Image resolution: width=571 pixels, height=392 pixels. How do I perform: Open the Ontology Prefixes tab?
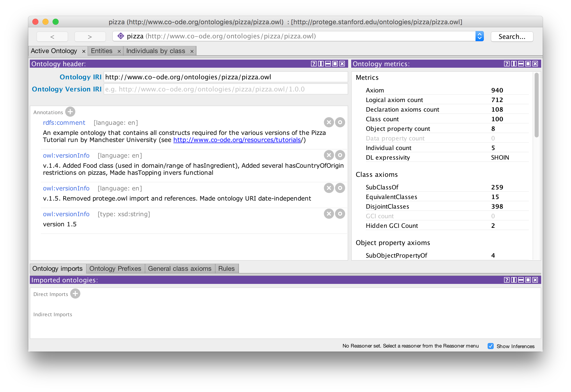[x=115, y=268]
